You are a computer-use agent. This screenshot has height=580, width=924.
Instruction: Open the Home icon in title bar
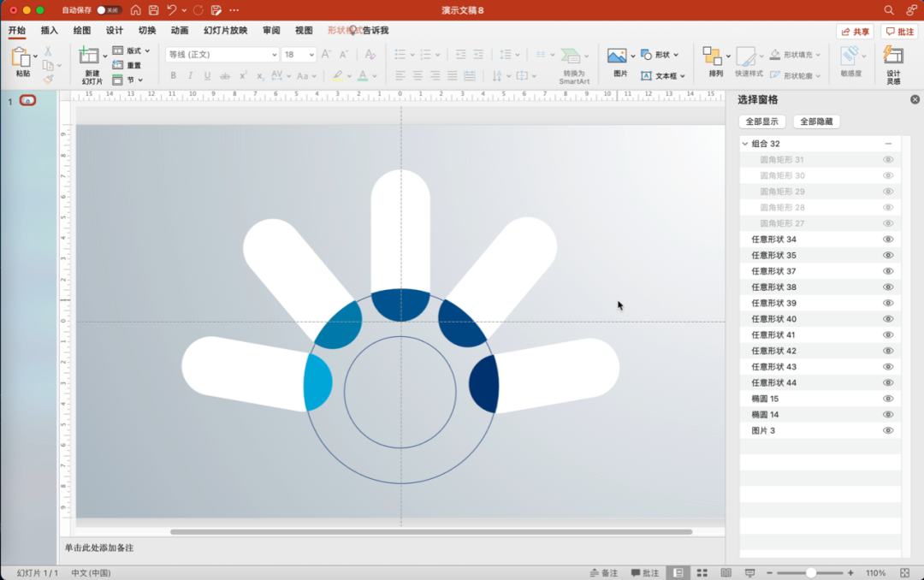(135, 10)
